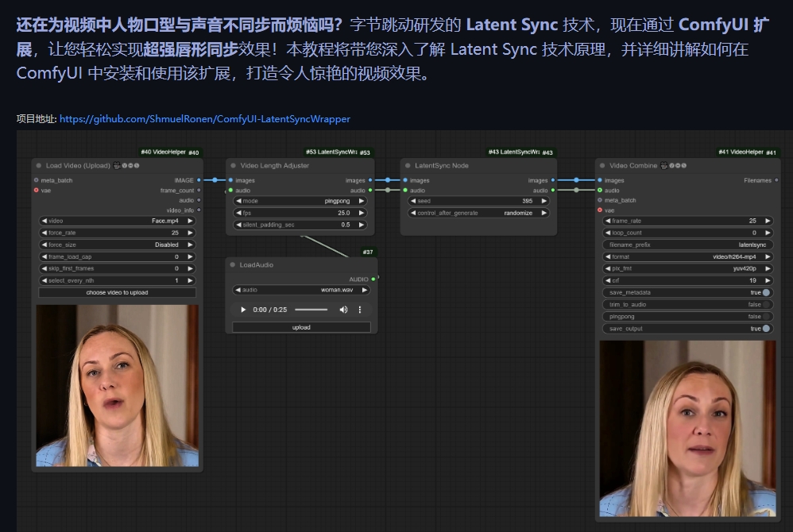The height and width of the screenshot is (532, 793).
Task: Play the woman.wav audio preview
Action: point(243,309)
